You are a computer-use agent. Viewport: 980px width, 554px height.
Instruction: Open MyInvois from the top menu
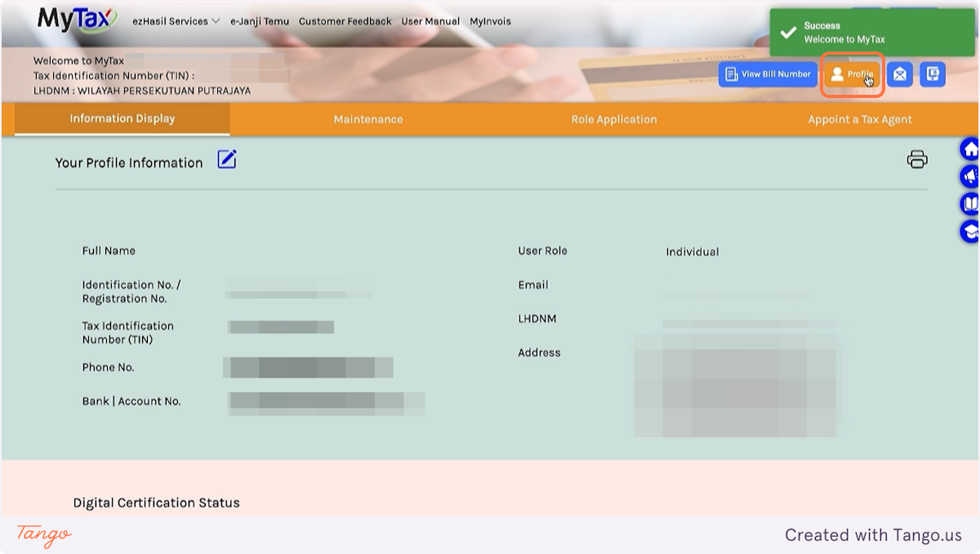490,21
